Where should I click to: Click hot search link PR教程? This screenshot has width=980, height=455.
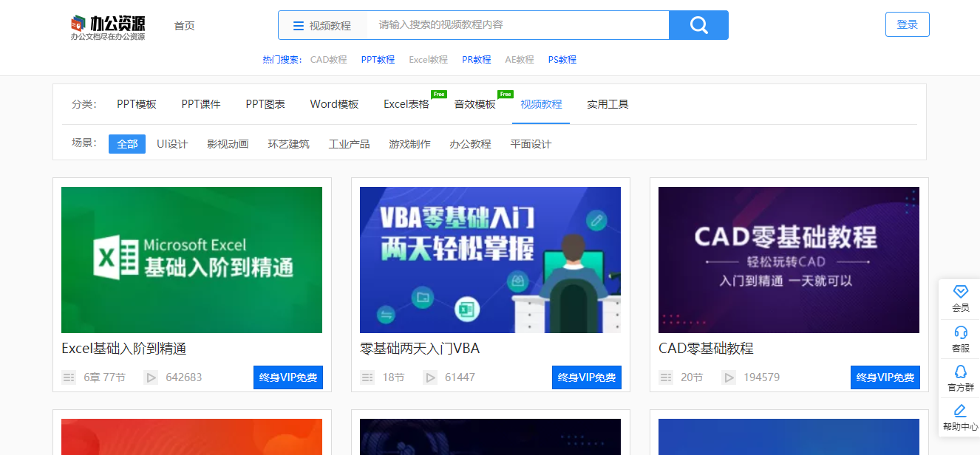(476, 60)
